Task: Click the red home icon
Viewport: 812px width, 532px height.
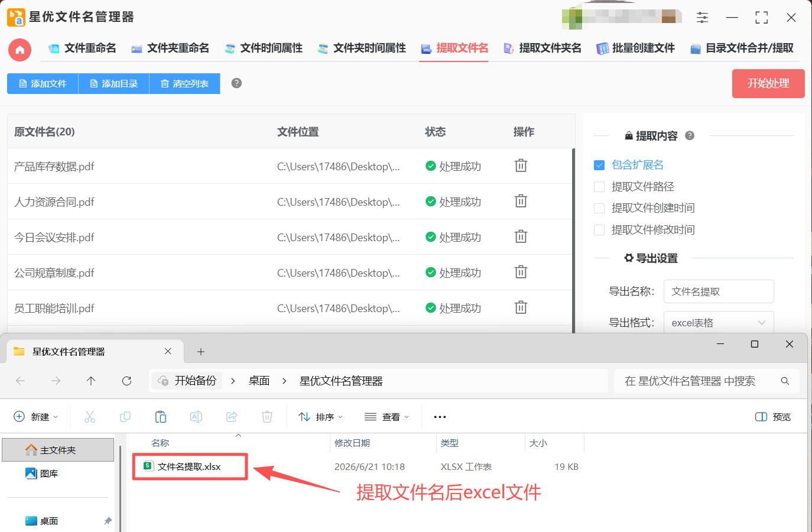Action: (x=20, y=50)
